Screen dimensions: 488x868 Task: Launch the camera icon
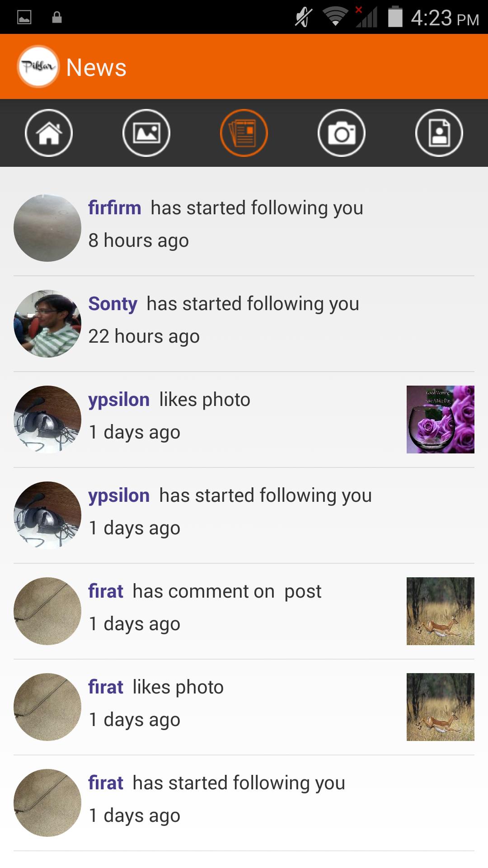[x=342, y=133]
